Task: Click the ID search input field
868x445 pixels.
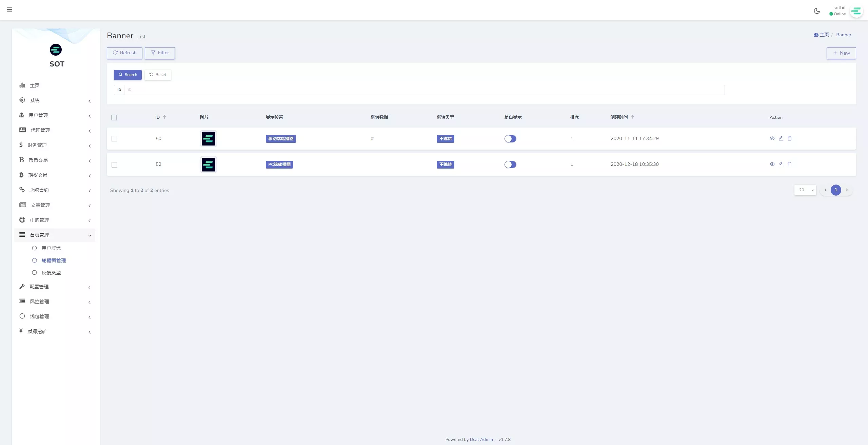Action: [424, 90]
